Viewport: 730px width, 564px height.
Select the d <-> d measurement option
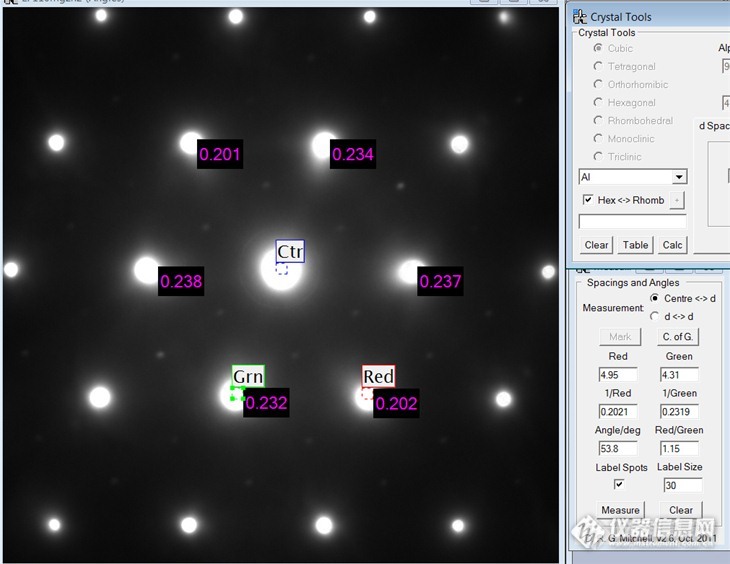click(655, 316)
